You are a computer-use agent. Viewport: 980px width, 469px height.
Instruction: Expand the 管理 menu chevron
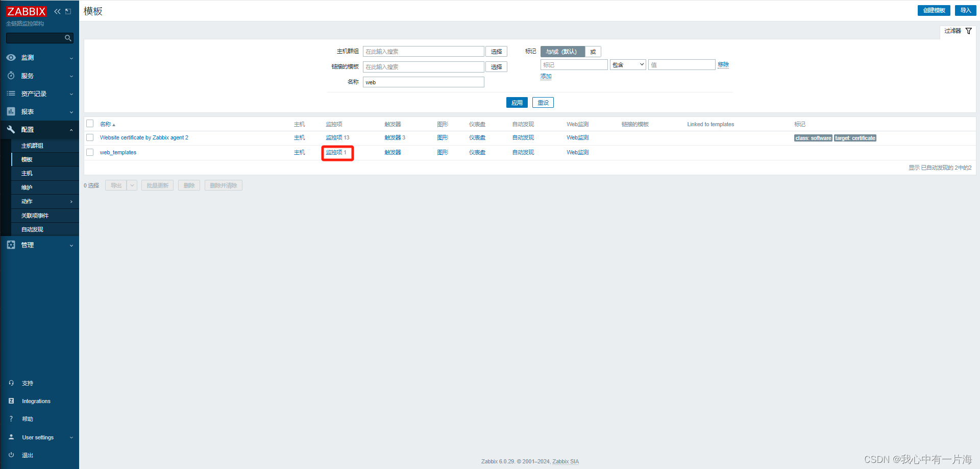tap(71, 245)
